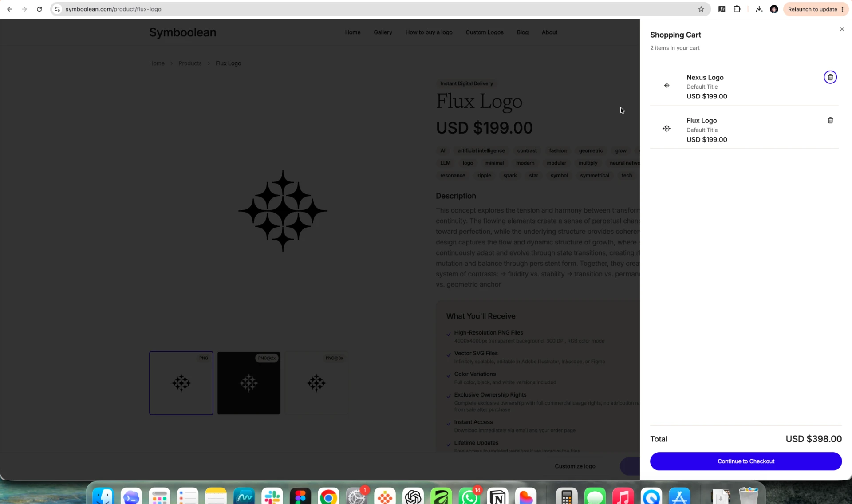Screen dimensions: 852x504
Task: Open Custom Logos in navigation
Action: [x=485, y=32]
